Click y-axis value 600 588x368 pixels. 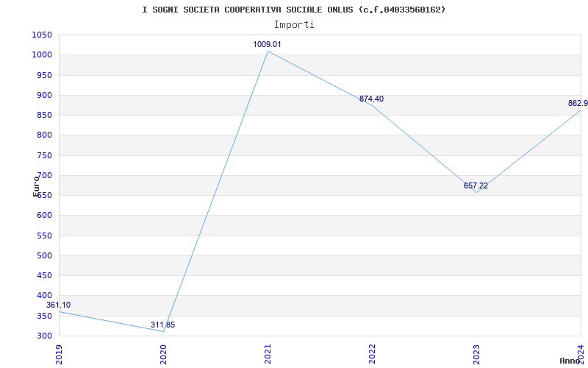pos(44,216)
